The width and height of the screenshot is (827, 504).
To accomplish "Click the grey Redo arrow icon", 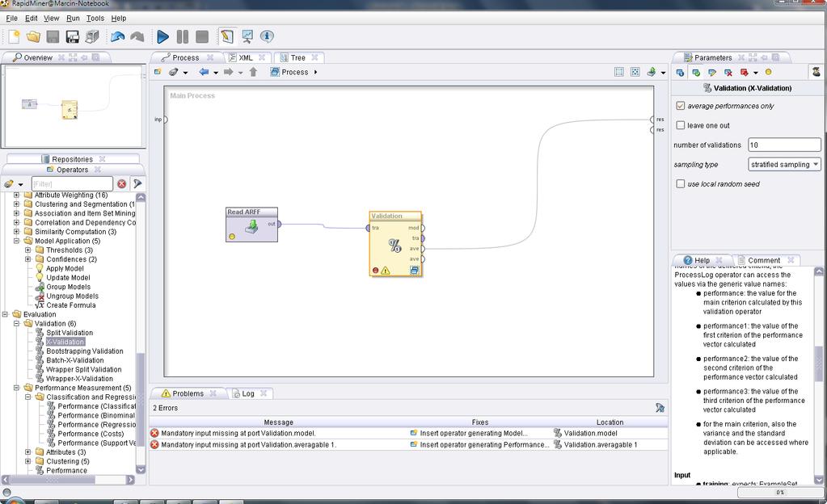I will pyautogui.click(x=137, y=36).
